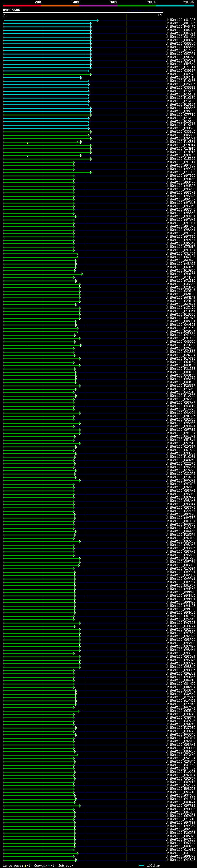197x868 pixels.
Task: Open hit UniRef100_Q38692
Action: coord(180,88)
